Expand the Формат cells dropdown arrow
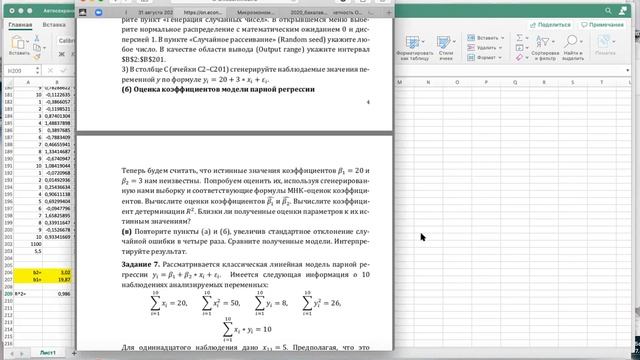640x360 pixels. (500, 58)
